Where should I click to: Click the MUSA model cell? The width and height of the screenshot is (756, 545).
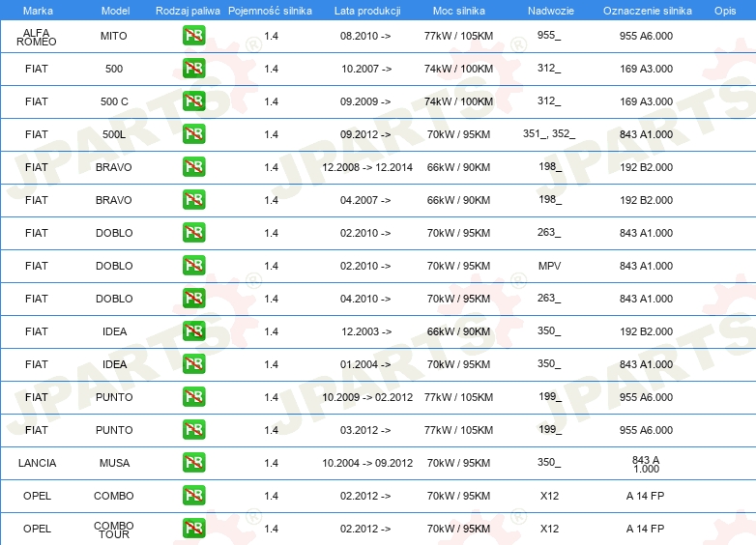pyautogui.click(x=114, y=463)
